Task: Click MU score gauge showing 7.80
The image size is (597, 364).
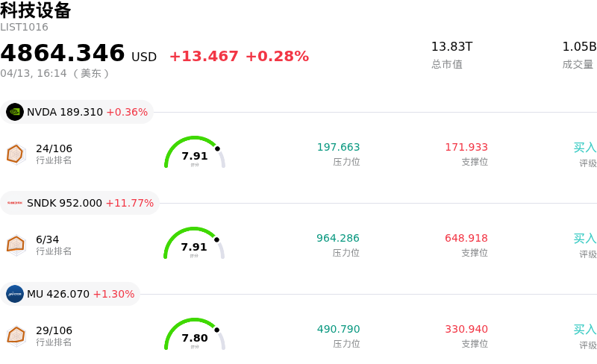Action: pos(194,336)
